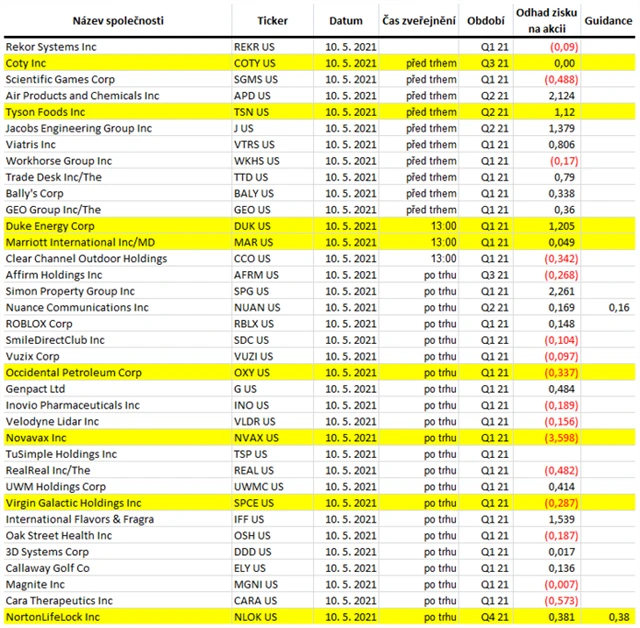The image size is (640, 628).
Task: Click the 'Období' column header
Action: point(486,21)
